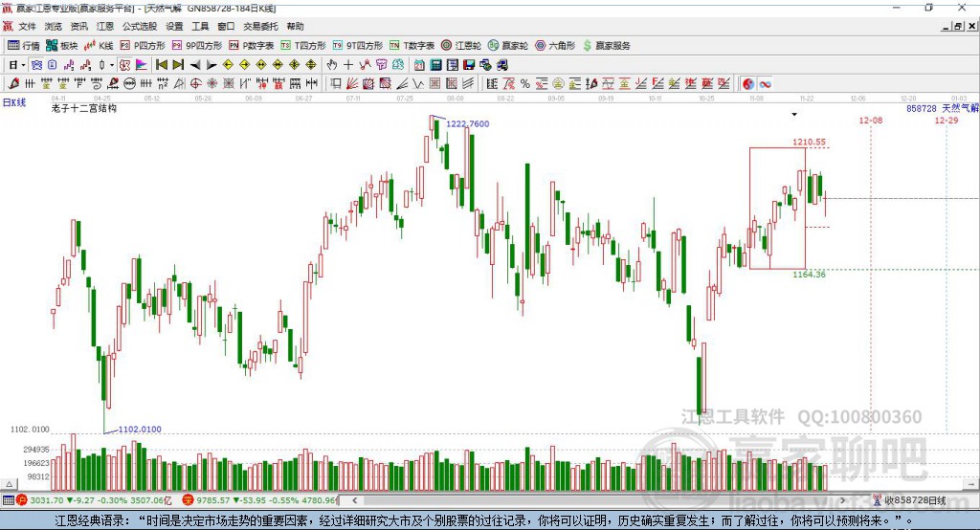Click the low price label 1102.0100
Screen dimensions: 980x530
(140, 430)
